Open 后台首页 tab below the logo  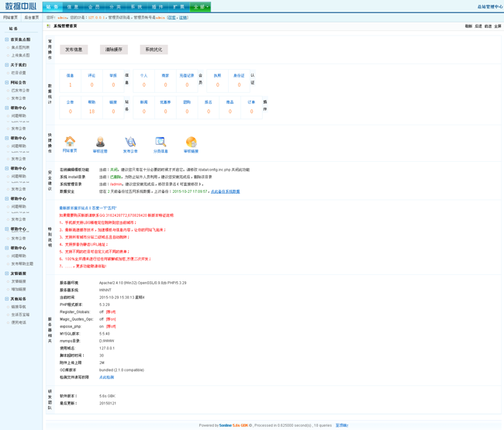(x=32, y=17)
